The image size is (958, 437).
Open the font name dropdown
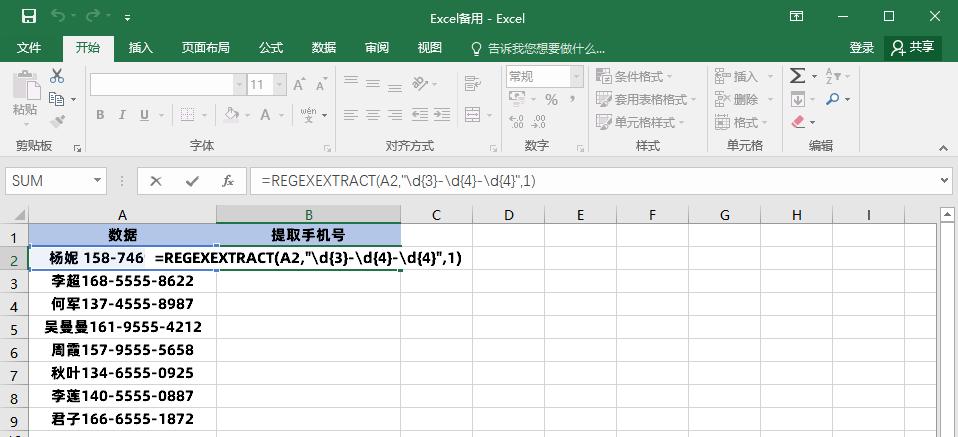point(239,84)
